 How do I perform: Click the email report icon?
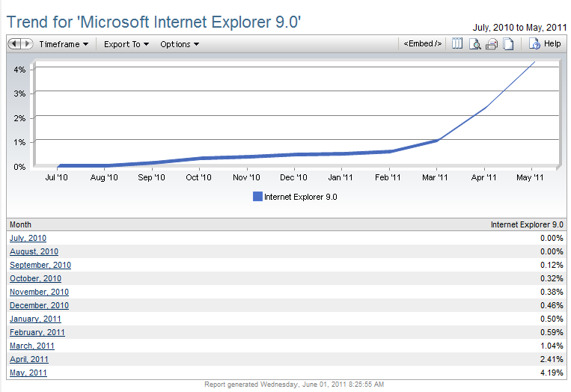[x=492, y=44]
